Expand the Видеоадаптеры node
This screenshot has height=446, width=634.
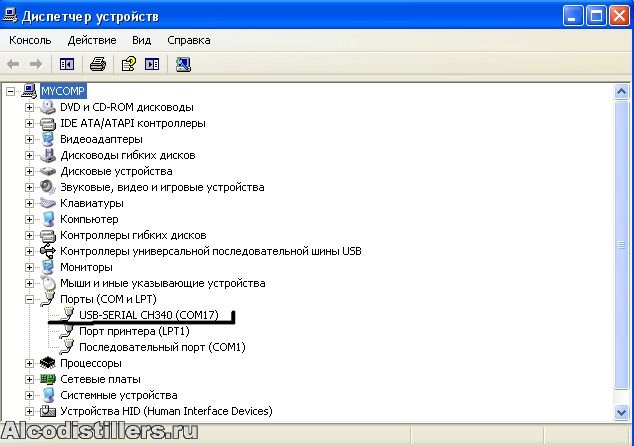29,140
